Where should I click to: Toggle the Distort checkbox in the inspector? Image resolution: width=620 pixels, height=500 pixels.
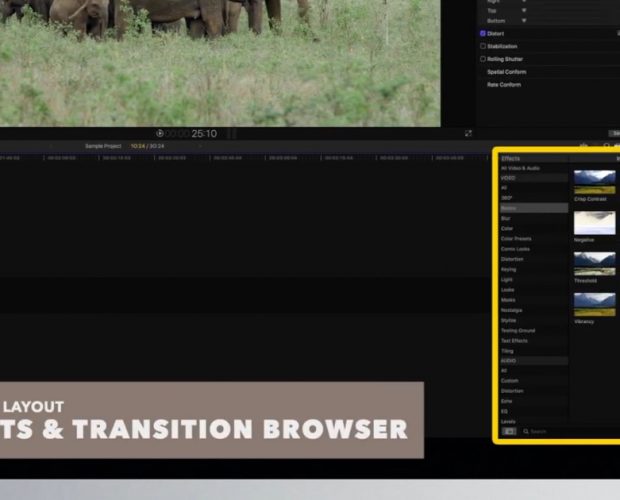tap(483, 34)
